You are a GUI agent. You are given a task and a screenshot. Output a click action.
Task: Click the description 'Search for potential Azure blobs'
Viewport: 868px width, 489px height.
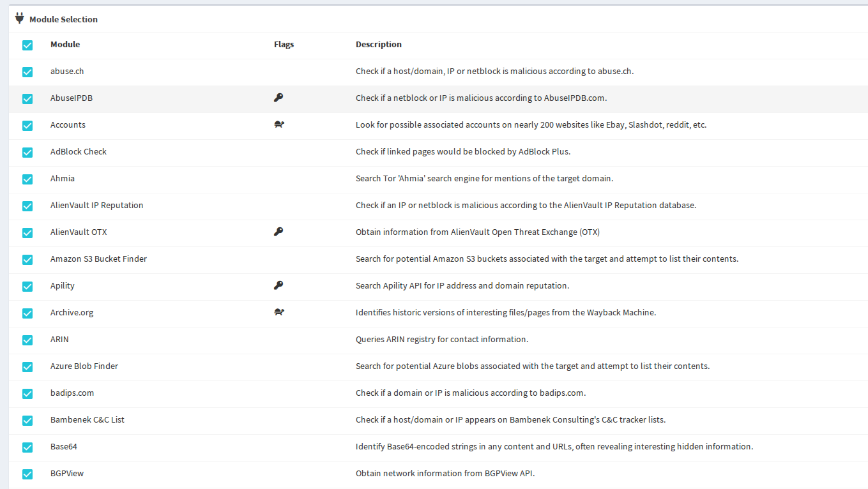coord(533,366)
